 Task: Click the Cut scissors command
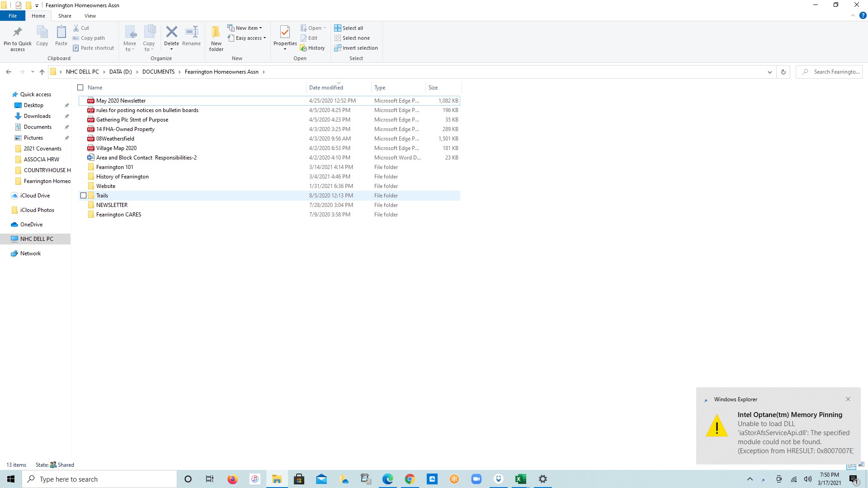pyautogui.click(x=81, y=28)
